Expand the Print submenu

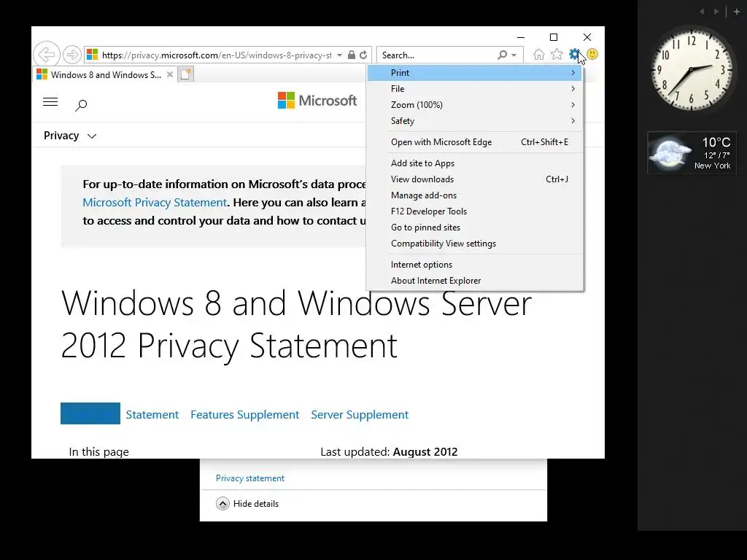click(x=474, y=72)
